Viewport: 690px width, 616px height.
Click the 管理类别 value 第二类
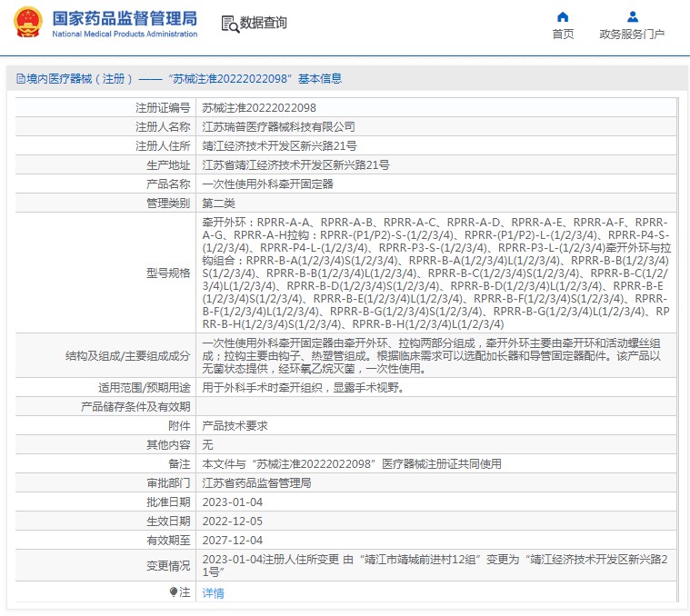pyautogui.click(x=219, y=204)
